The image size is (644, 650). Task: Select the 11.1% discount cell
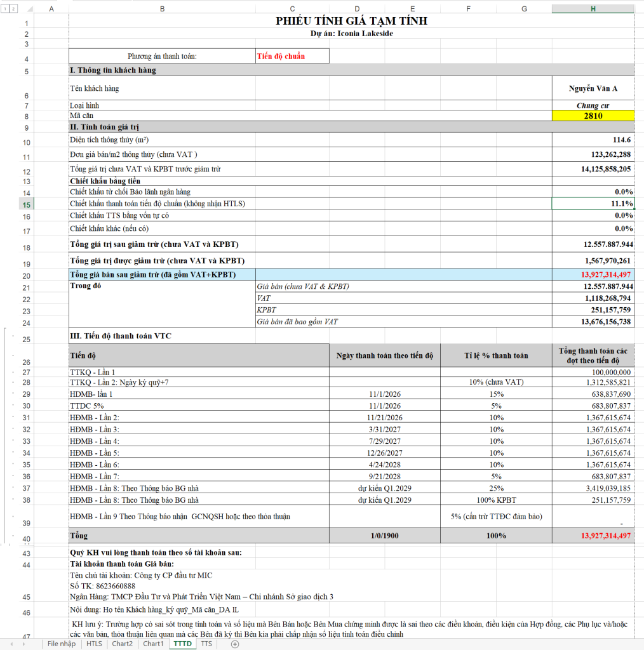click(x=593, y=204)
